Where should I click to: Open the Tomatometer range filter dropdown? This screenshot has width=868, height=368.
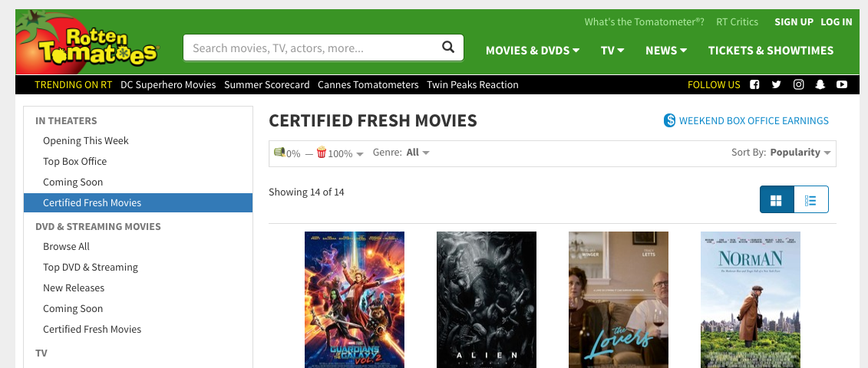click(318, 153)
